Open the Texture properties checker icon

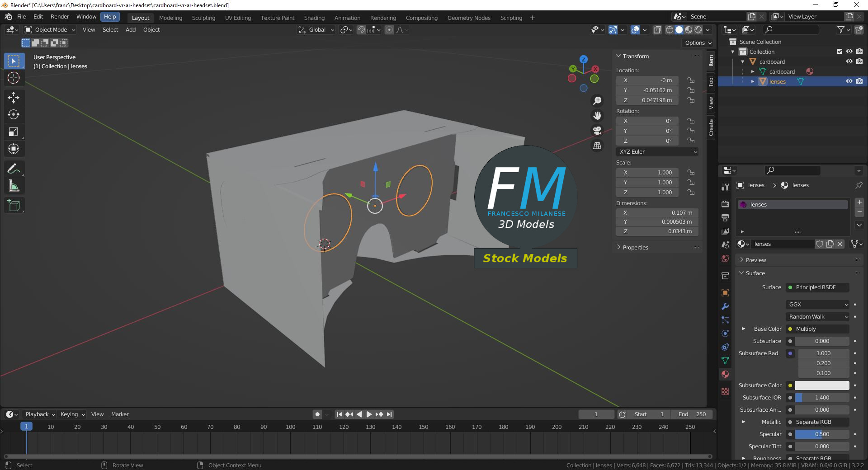coord(725,391)
